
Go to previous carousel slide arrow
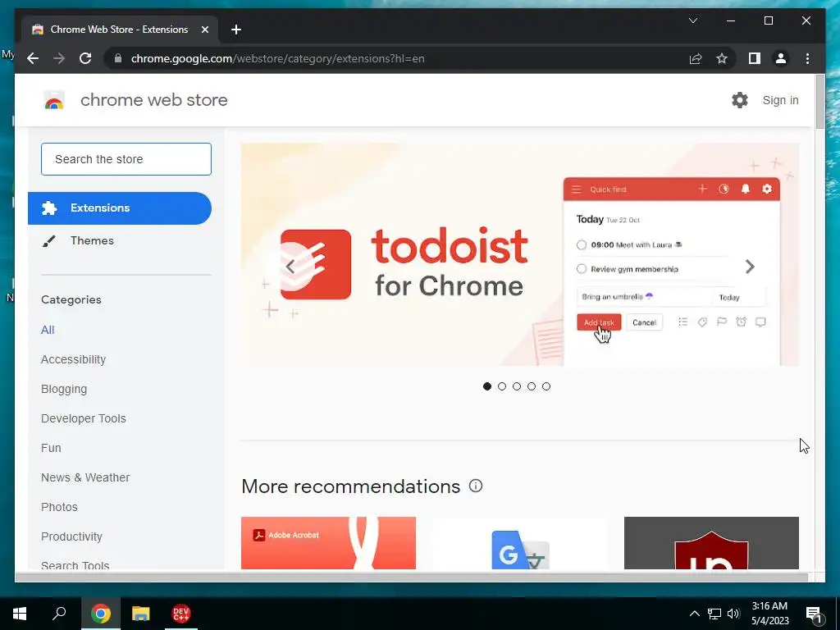[x=290, y=267]
